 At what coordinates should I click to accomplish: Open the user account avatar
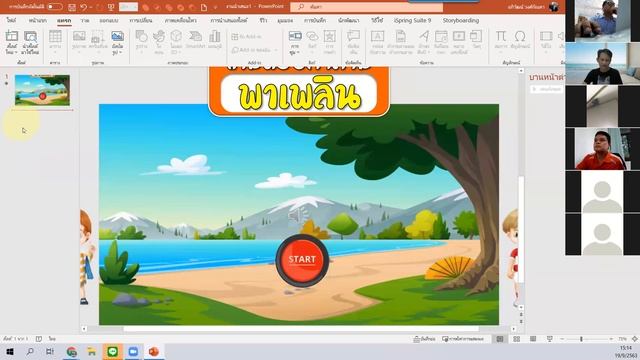[x=553, y=7]
